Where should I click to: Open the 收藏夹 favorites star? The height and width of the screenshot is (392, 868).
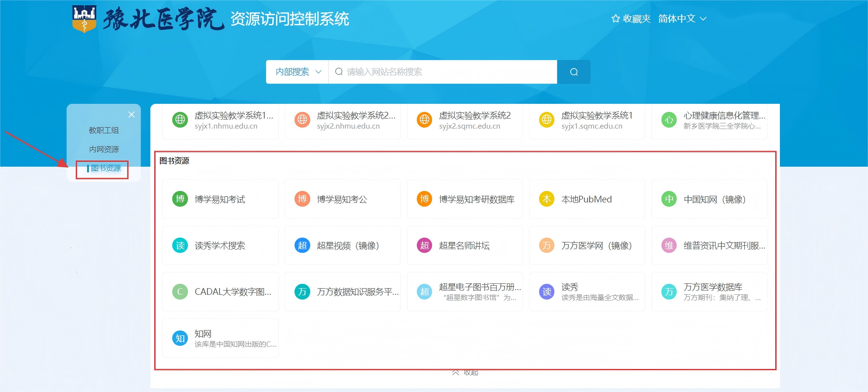[616, 19]
